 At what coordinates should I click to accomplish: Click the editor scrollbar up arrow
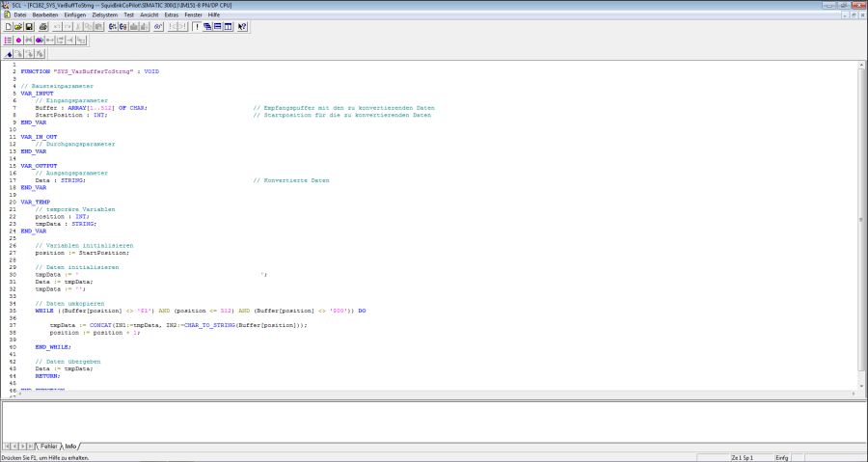point(861,66)
